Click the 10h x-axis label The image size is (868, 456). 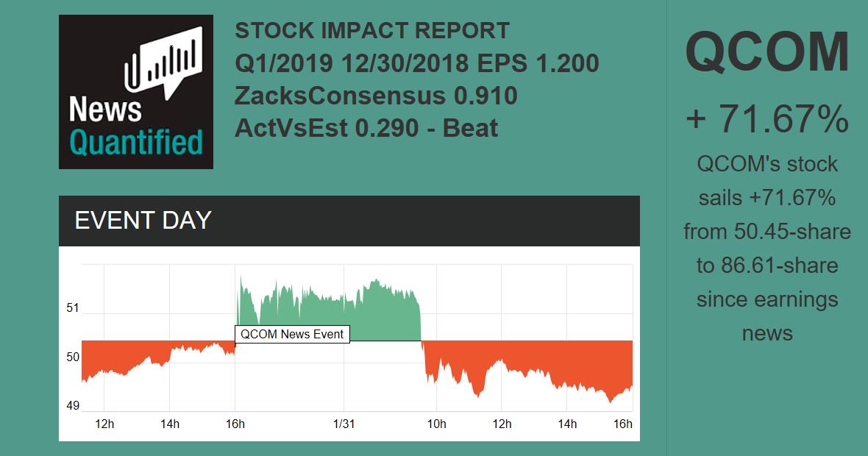[x=436, y=424]
